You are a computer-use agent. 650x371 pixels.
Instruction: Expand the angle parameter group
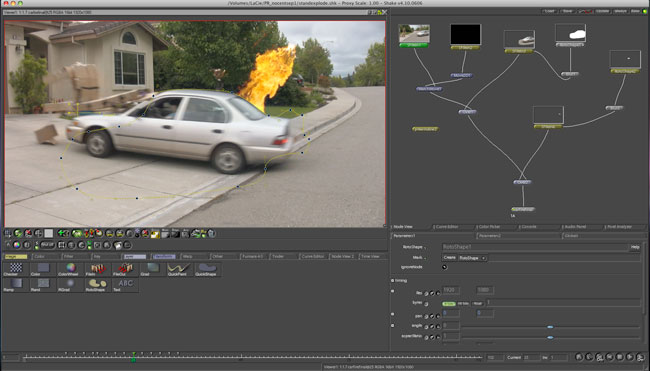[x=392, y=325]
